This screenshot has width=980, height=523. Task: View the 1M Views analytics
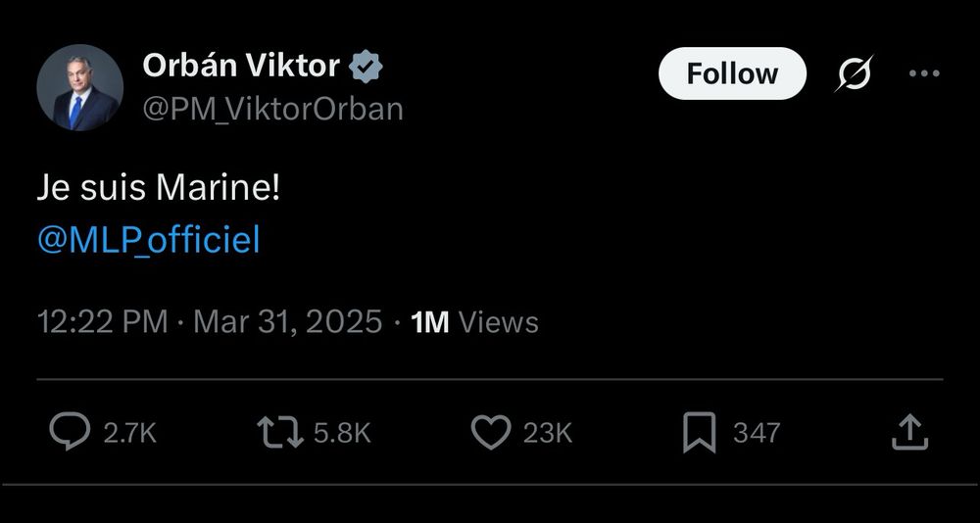click(x=475, y=322)
